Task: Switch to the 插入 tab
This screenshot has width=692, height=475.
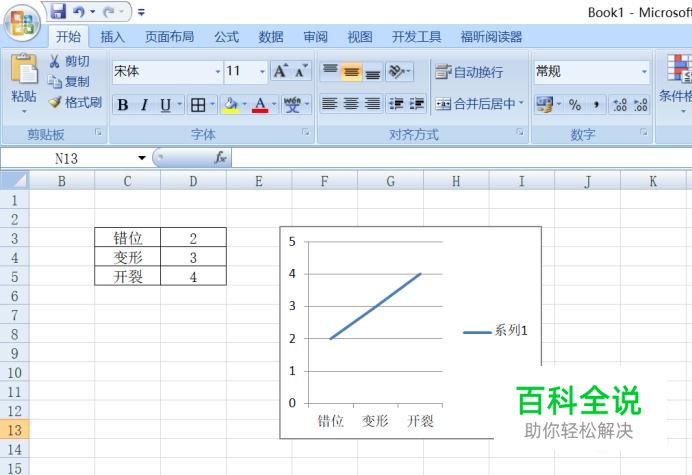Action: pyautogui.click(x=113, y=37)
